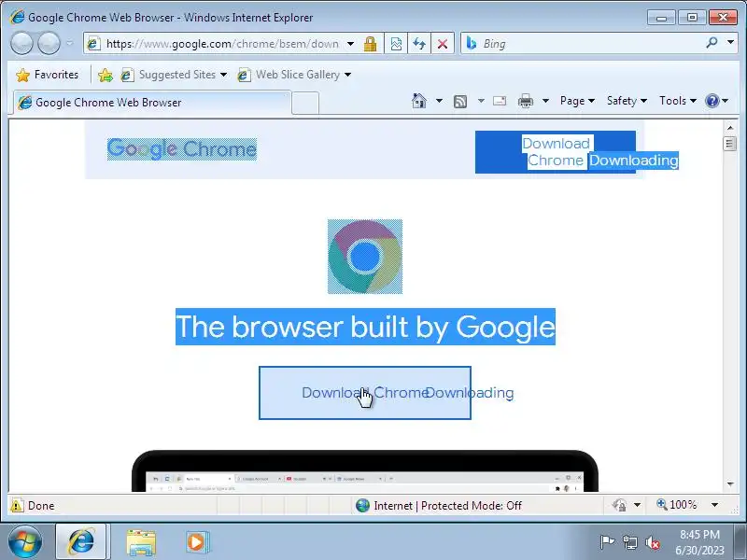Click the red Stop loading icon
The height and width of the screenshot is (560, 747).
coord(442,44)
